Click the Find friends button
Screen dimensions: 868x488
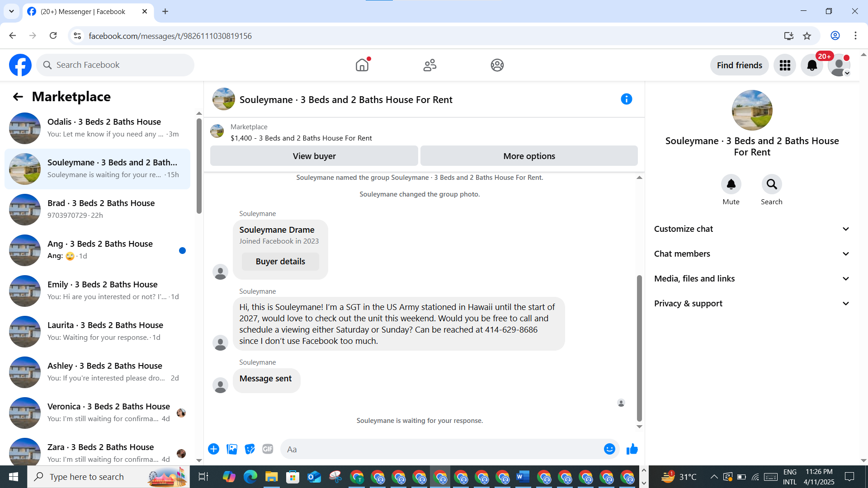(x=740, y=66)
